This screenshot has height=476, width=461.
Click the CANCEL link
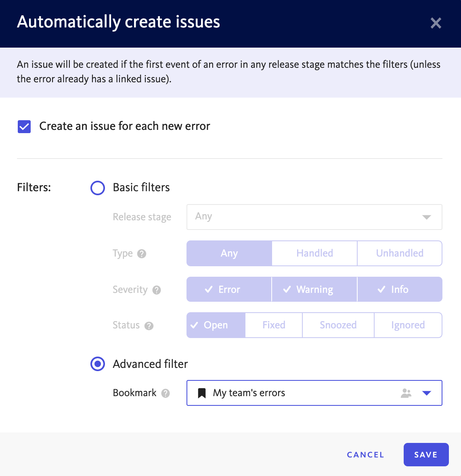(366, 455)
